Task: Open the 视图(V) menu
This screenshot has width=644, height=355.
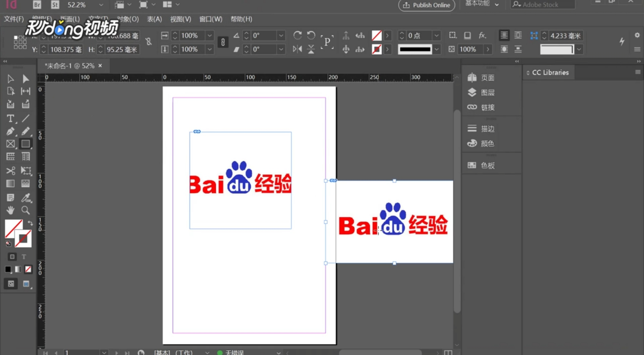Action: (x=180, y=19)
